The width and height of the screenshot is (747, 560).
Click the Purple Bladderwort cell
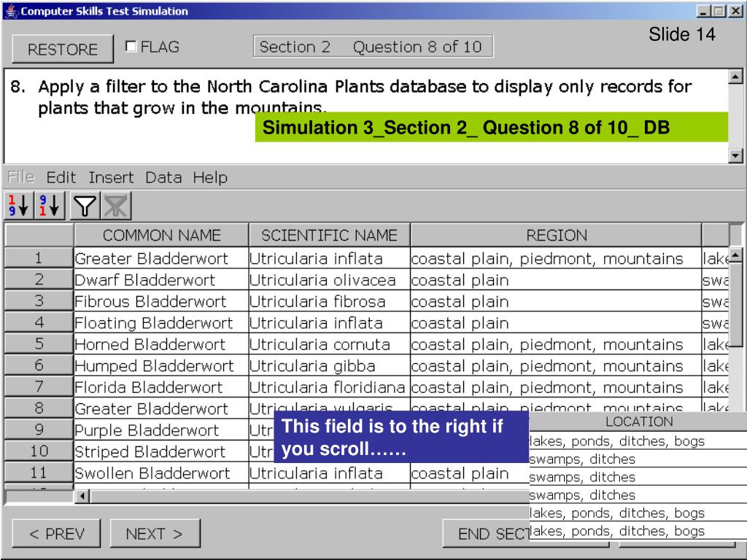[161, 429]
